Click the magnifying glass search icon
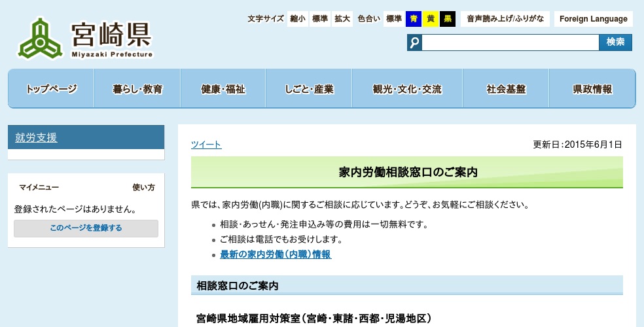Viewport: 644px width, 327px height. [414, 43]
